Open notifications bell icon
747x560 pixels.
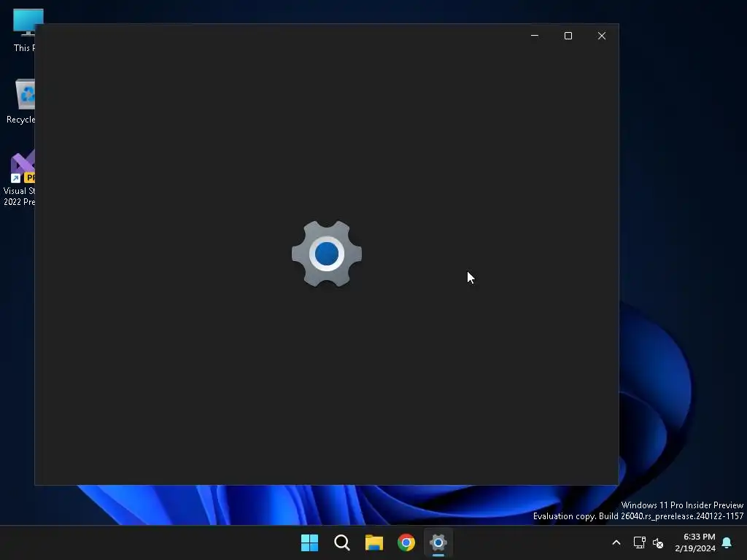[x=727, y=542]
